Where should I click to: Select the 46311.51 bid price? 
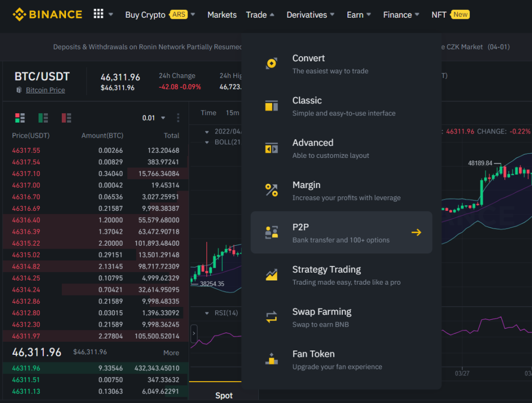[x=26, y=380]
